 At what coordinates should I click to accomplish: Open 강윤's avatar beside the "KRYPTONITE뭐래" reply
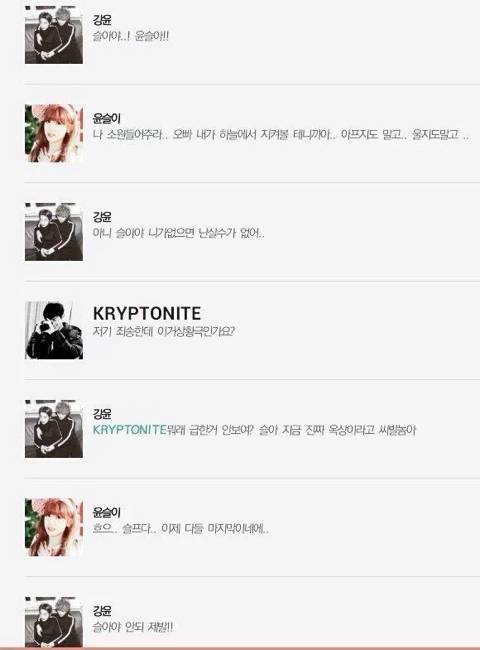point(54,429)
